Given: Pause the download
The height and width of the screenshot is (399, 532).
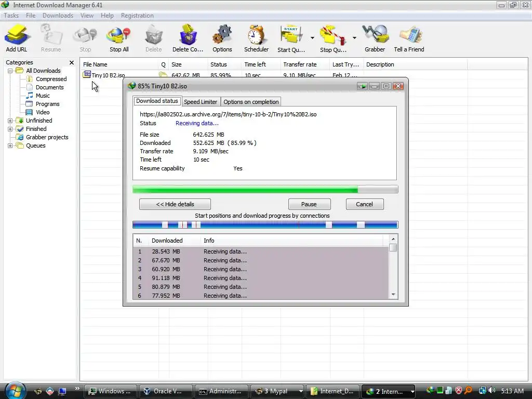Looking at the screenshot, I should (309, 204).
